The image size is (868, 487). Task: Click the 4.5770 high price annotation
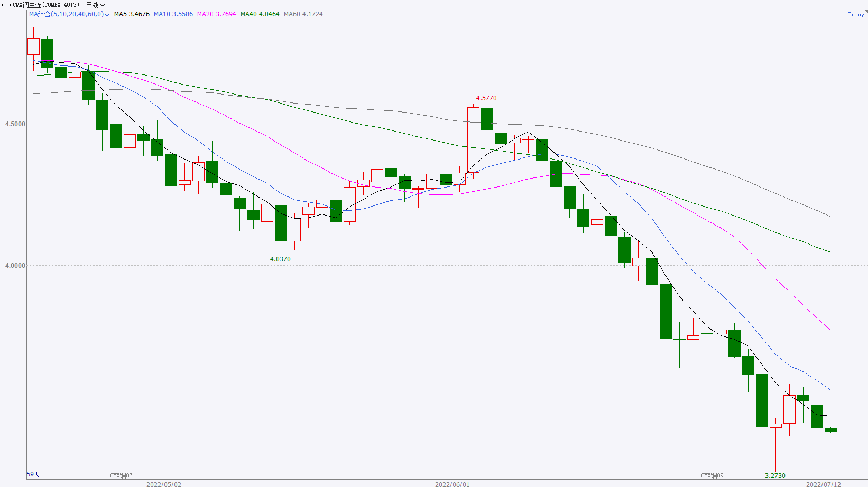pyautogui.click(x=486, y=98)
